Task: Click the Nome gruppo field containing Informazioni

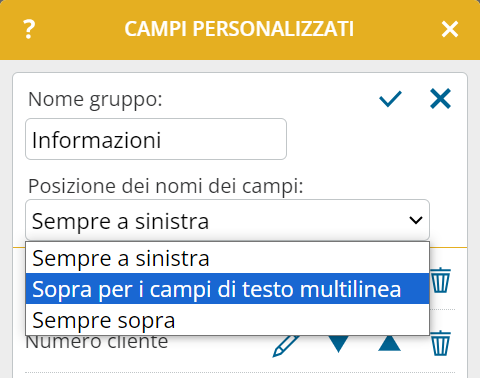Action: [x=156, y=139]
